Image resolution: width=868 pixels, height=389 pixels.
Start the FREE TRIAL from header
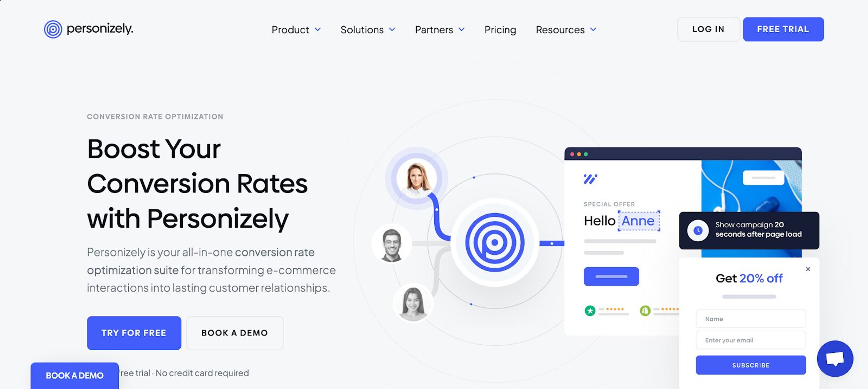click(783, 29)
